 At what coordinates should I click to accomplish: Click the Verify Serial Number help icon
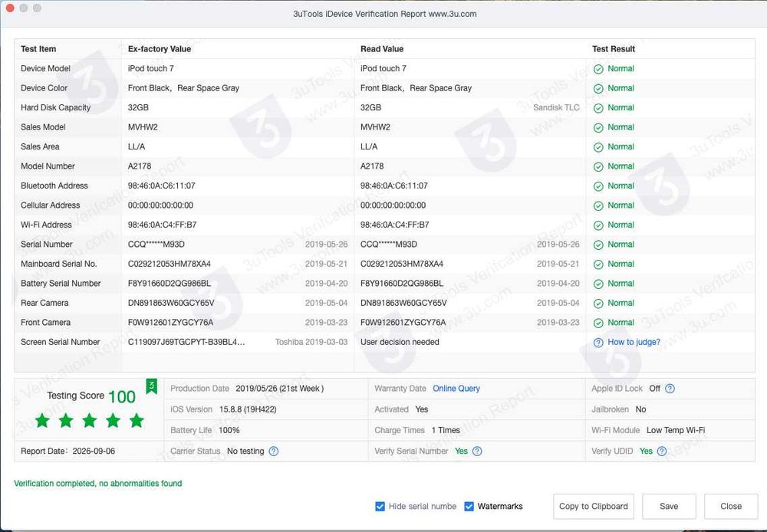pyautogui.click(x=477, y=452)
